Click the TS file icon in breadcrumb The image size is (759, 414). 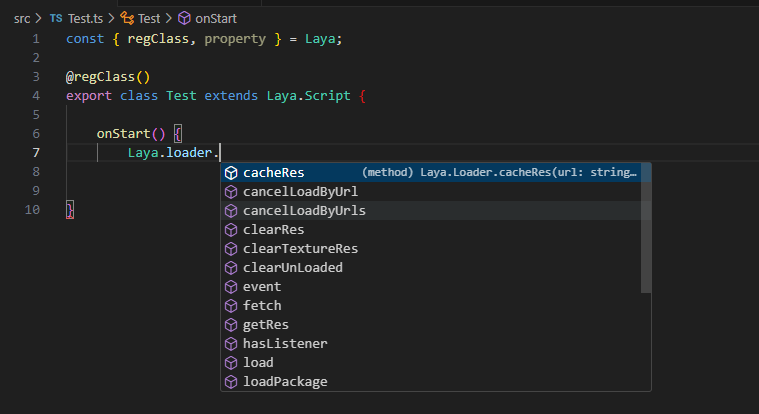point(55,18)
